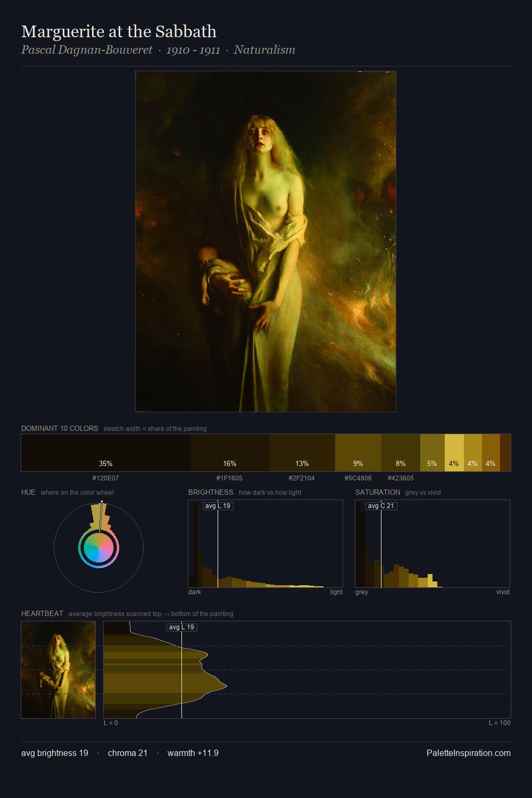The image size is (532, 798).
Task: Click the 'avg C 21' label in Saturation chart
Action: pyautogui.click(x=381, y=506)
